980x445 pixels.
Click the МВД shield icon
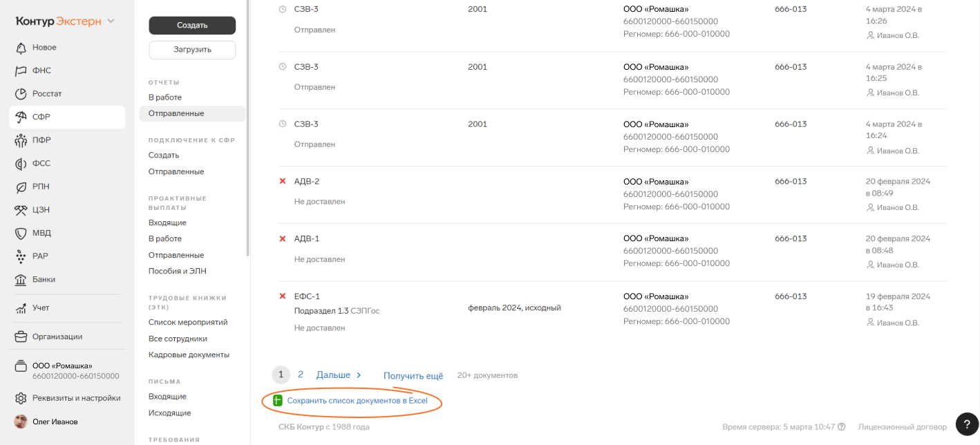21,233
